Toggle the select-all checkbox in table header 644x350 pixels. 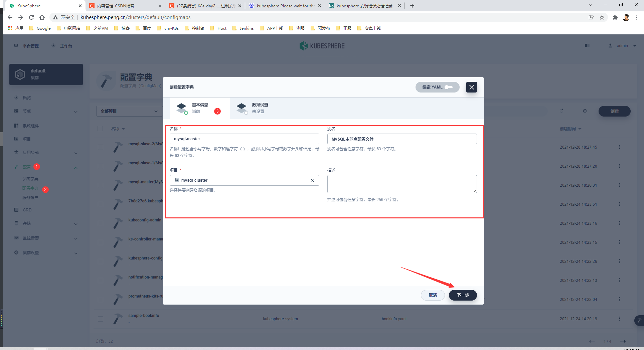[x=100, y=129]
